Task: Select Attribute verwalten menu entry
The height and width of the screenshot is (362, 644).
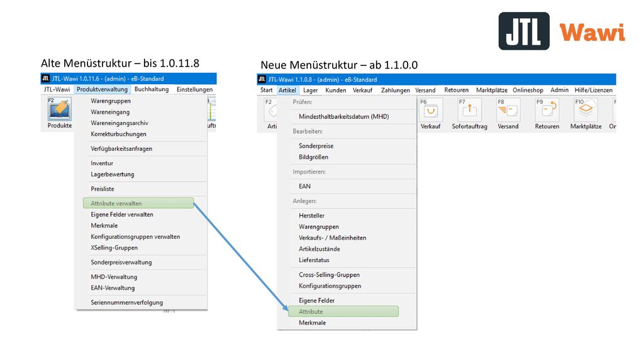Action: [138, 203]
